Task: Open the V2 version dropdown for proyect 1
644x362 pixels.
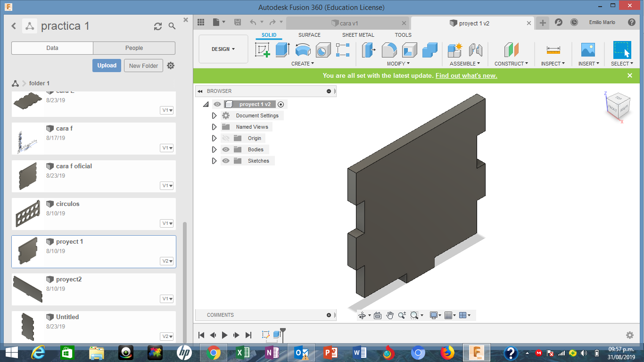Action: pyautogui.click(x=167, y=261)
